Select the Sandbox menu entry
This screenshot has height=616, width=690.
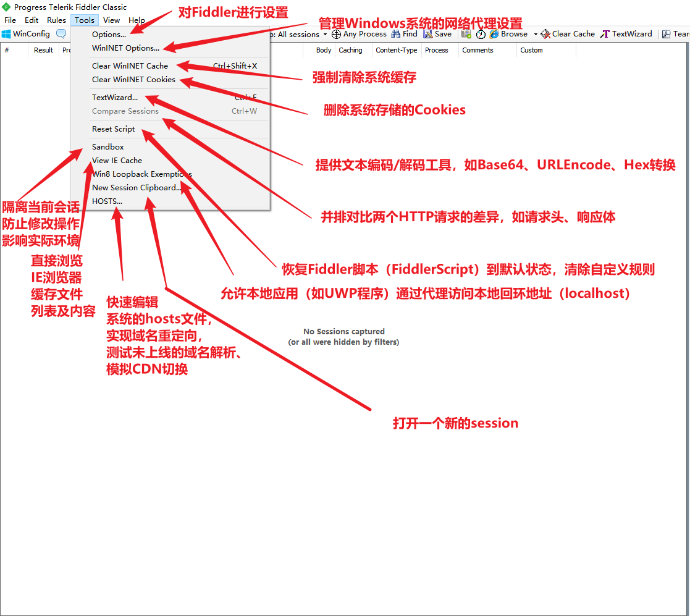pos(170,147)
